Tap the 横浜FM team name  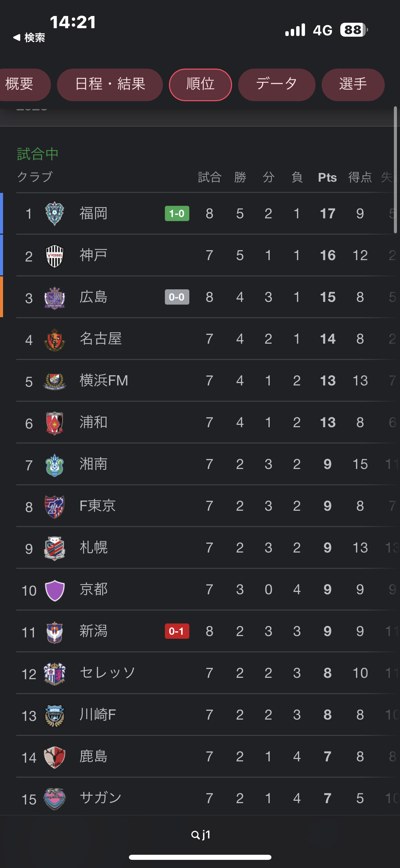tap(104, 381)
